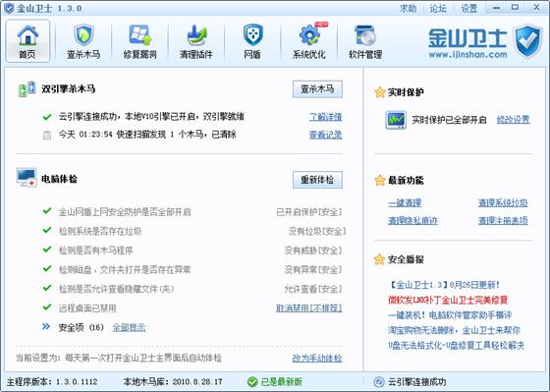Click the 没有威胁[安全] result text
This screenshot has width=550, height=392.
pyautogui.click(x=313, y=251)
